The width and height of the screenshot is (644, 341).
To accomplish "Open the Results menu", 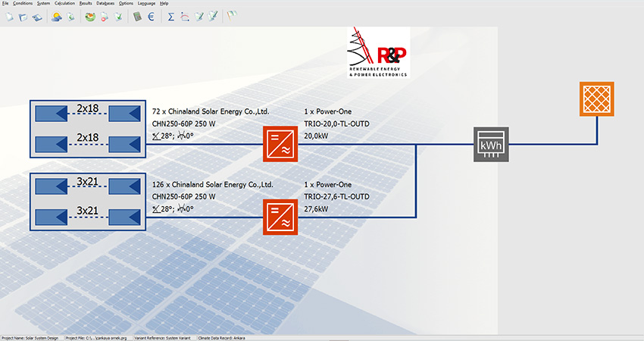I will [86, 3].
